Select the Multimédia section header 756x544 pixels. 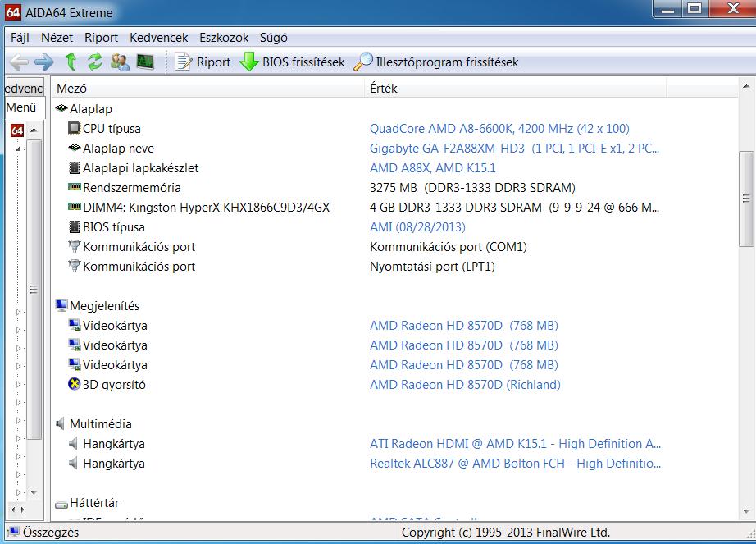(x=101, y=424)
